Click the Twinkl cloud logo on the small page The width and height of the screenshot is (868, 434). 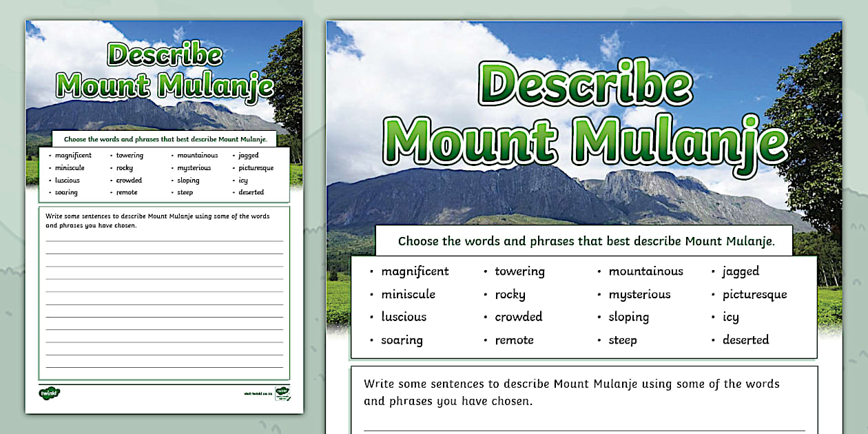click(x=50, y=393)
